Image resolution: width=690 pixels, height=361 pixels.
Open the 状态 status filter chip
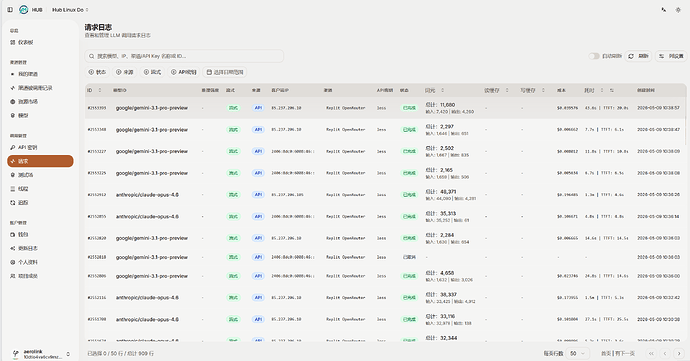click(97, 72)
